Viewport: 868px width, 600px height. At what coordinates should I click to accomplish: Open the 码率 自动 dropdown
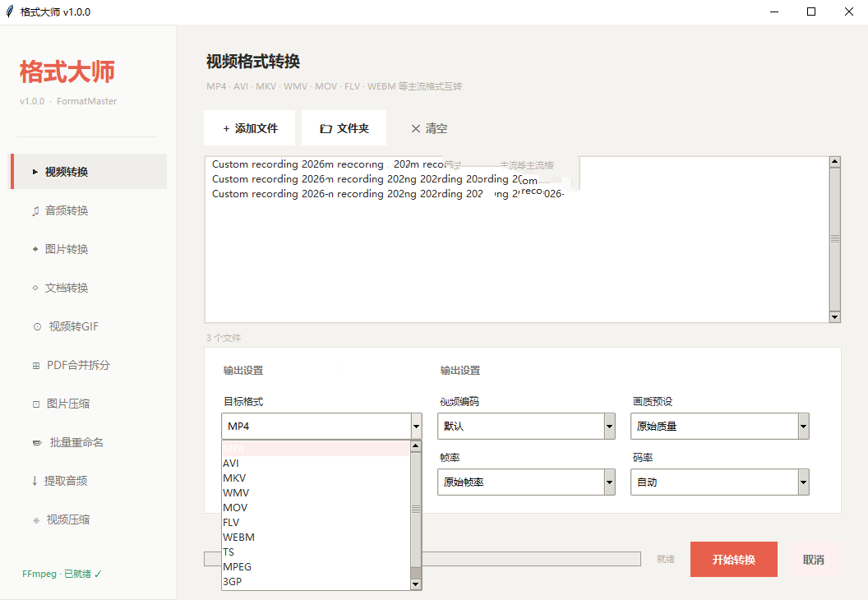pos(720,482)
